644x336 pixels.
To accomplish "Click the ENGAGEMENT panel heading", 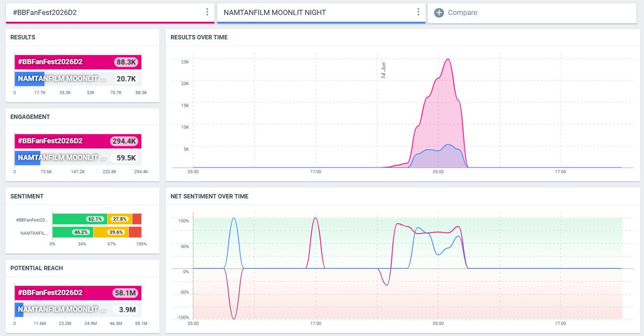I will pyautogui.click(x=30, y=116).
